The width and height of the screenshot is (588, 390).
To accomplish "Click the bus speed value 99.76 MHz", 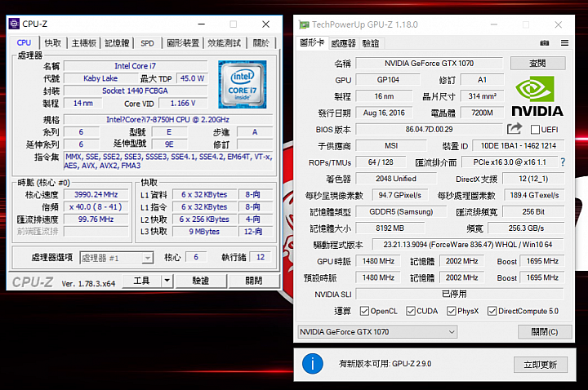I will point(96,219).
